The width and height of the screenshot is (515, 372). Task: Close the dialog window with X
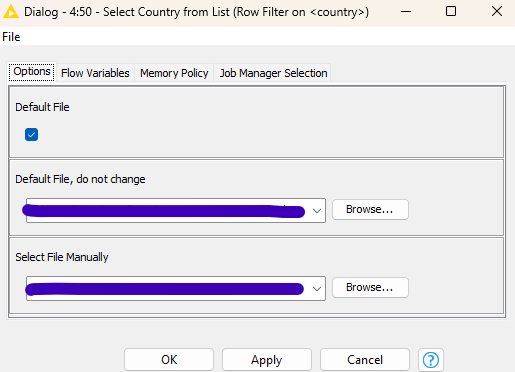click(497, 11)
